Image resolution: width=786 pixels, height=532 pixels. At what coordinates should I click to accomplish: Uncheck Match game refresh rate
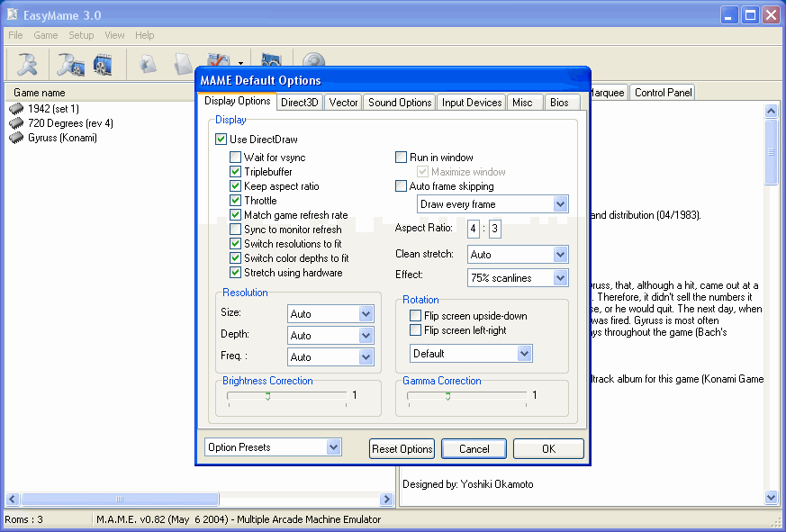[235, 214]
